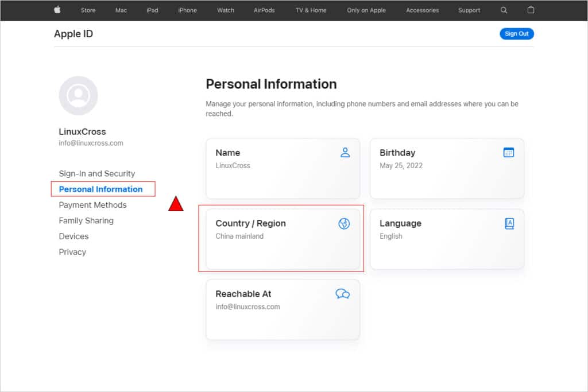Click the book icon on Language card
Screen dimensions: 588x392
509,223
